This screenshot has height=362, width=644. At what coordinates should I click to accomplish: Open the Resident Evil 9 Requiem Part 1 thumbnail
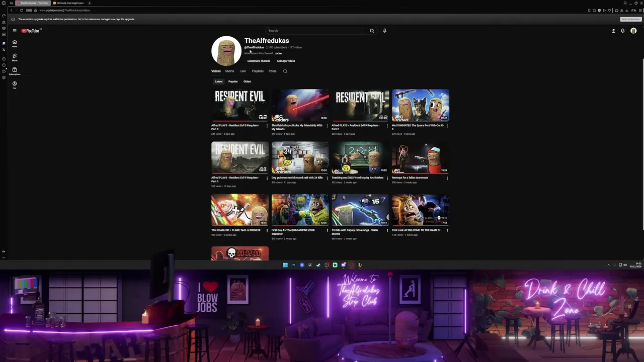pos(240,157)
